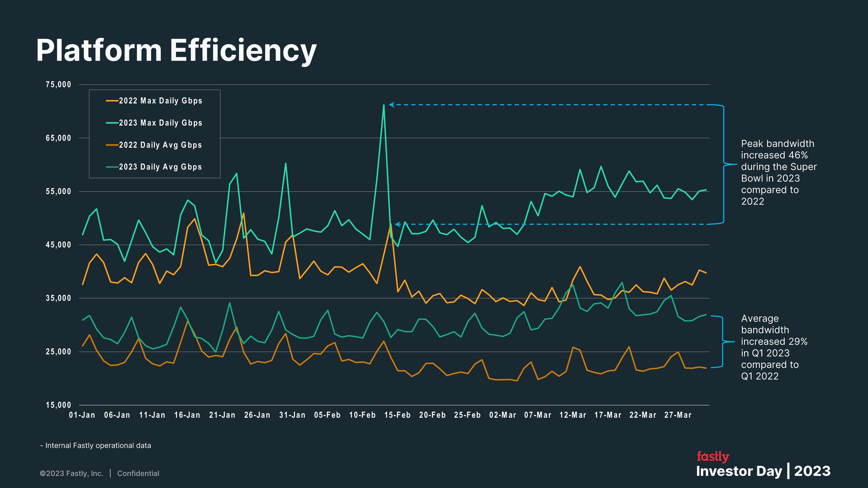Click the 10-Feb x-axis label

tap(363, 415)
